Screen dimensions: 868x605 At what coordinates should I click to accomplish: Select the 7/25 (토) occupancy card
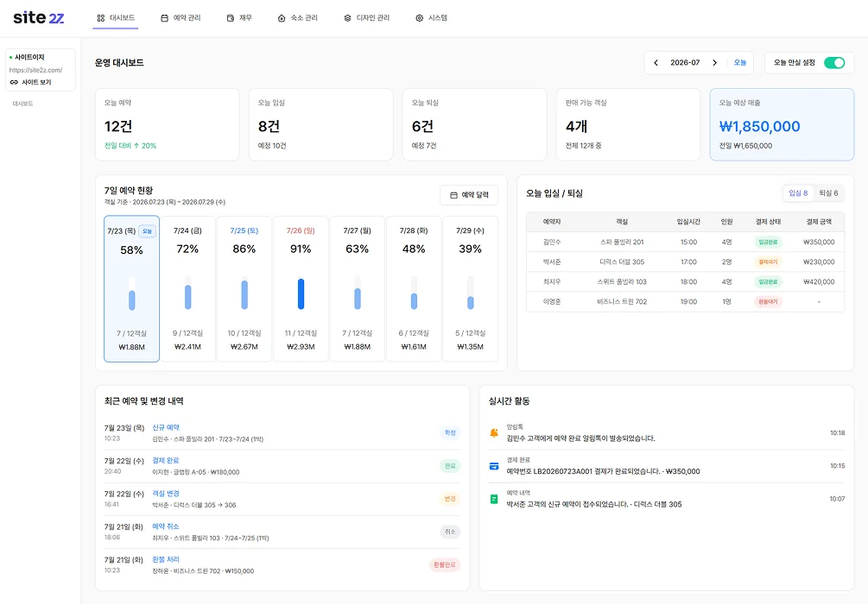[x=244, y=289]
